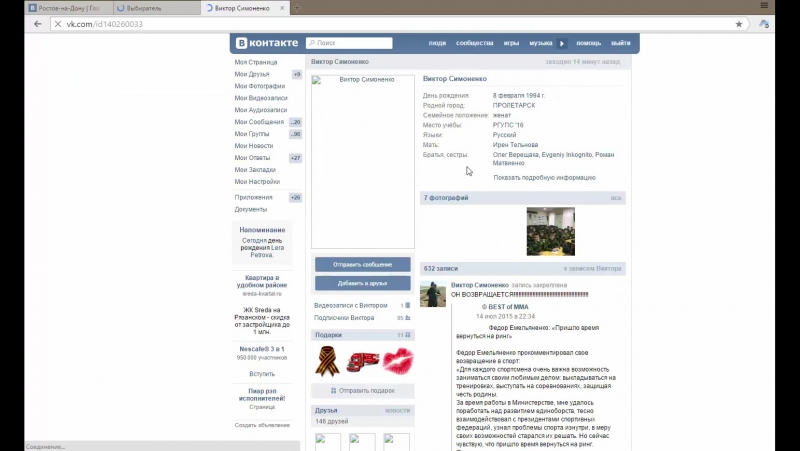Open РГУПС '16 education link

coord(508,125)
